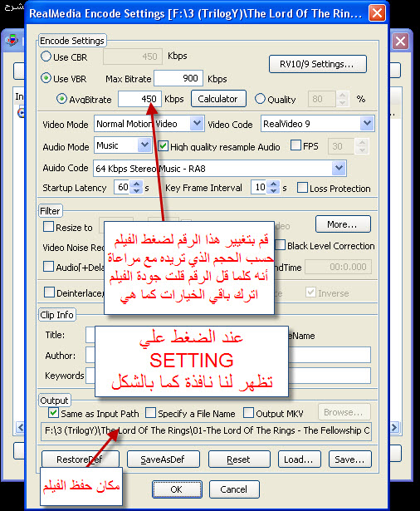Click the output path text field
The image size is (420, 511).
[x=206, y=431]
